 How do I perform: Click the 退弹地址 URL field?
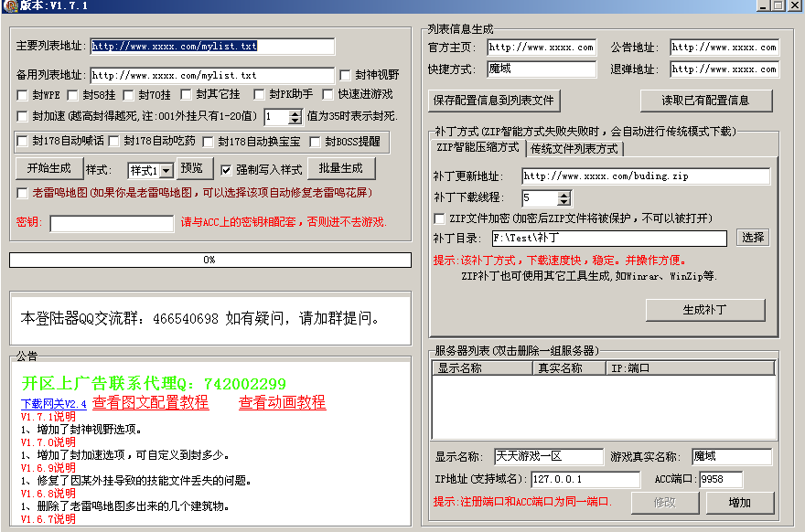click(x=724, y=69)
